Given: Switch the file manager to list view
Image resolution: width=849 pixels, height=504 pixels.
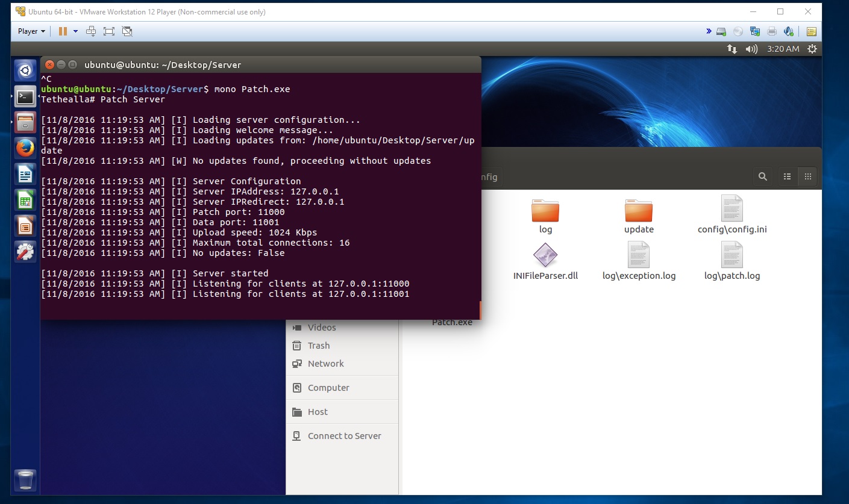Looking at the screenshot, I should coord(787,176).
